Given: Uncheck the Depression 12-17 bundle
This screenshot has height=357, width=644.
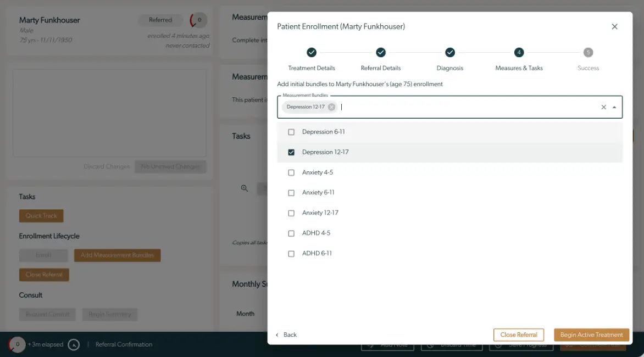Looking at the screenshot, I should coord(291,152).
